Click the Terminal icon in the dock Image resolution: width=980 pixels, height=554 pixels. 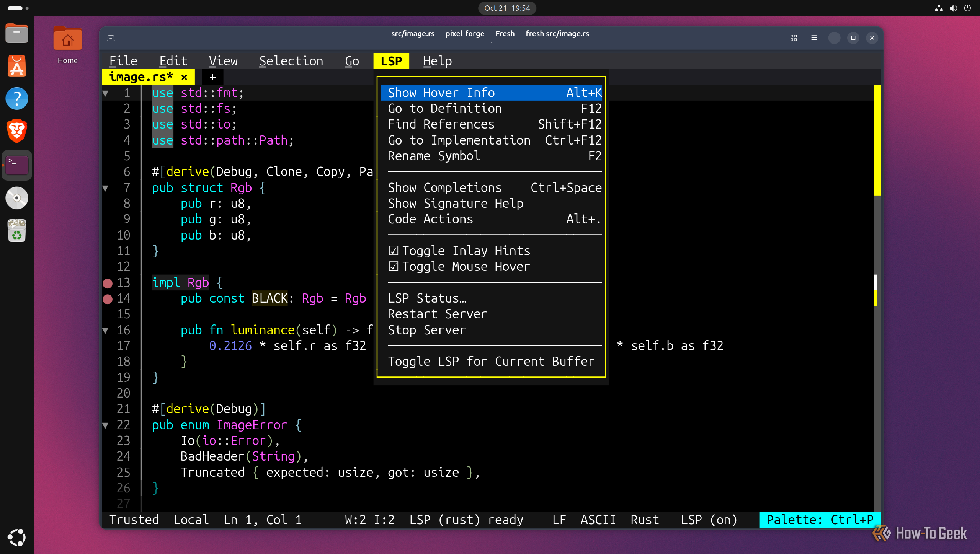(x=17, y=165)
